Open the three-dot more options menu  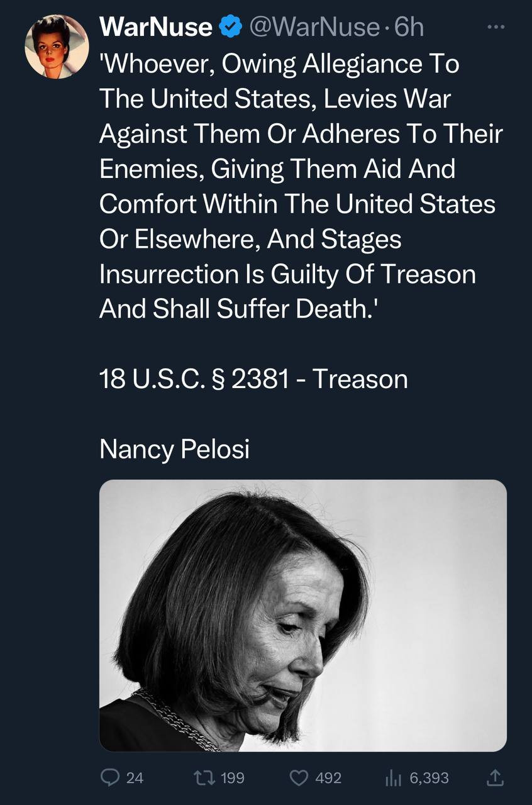pos(496,27)
